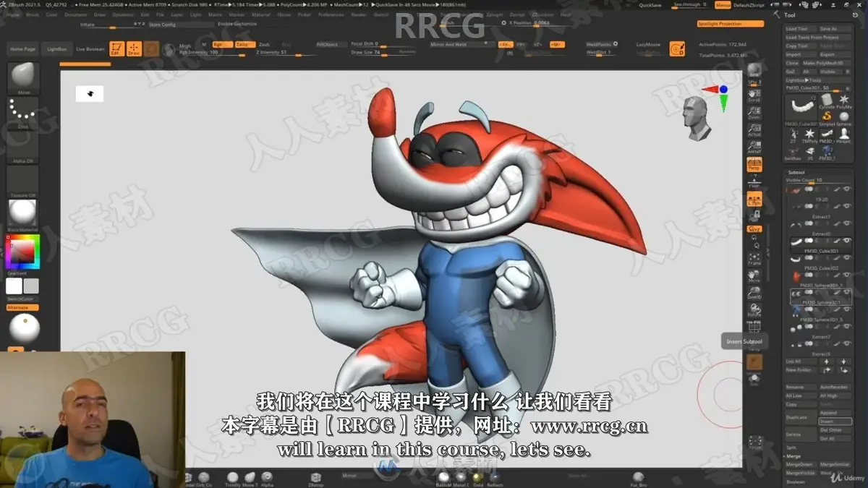Select the SimpleBrush tool icon
The height and width of the screenshot is (488, 868).
[826, 119]
